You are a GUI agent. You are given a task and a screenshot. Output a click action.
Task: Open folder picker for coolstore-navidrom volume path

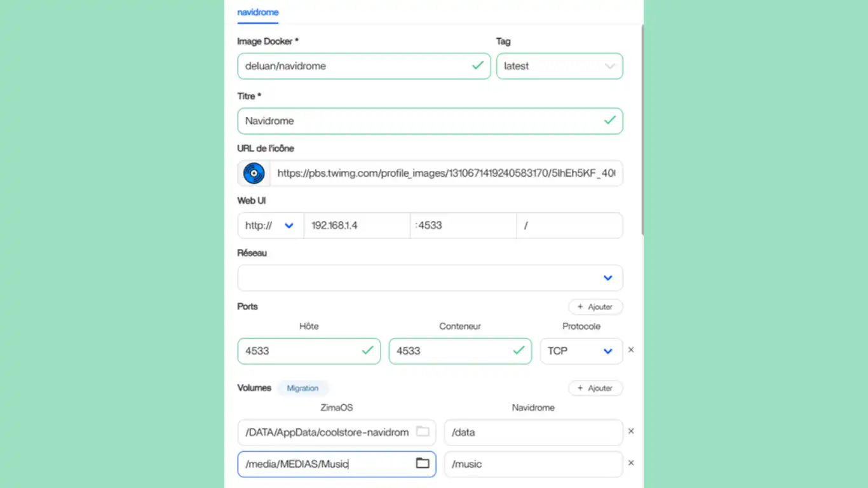click(x=423, y=431)
